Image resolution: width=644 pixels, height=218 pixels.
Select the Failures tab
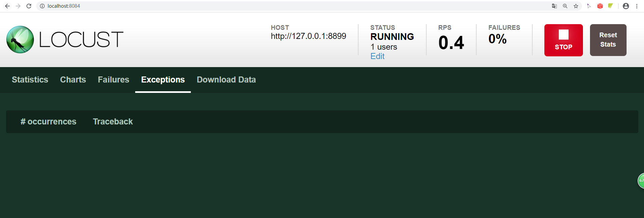point(113,80)
